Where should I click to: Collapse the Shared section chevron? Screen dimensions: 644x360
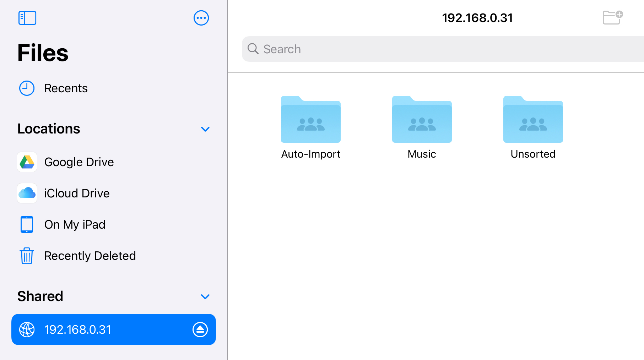tap(205, 297)
